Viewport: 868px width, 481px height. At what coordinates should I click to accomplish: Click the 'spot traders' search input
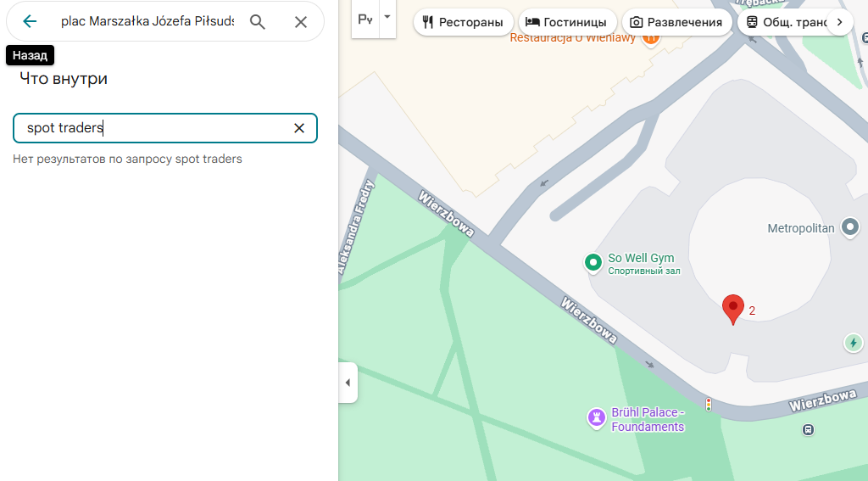pos(153,128)
